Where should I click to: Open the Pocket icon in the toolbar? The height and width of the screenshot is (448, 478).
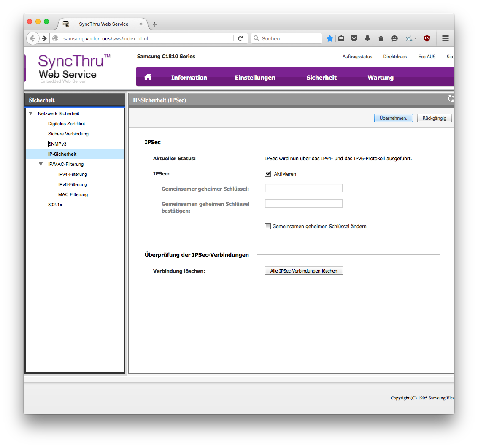pyautogui.click(x=354, y=38)
